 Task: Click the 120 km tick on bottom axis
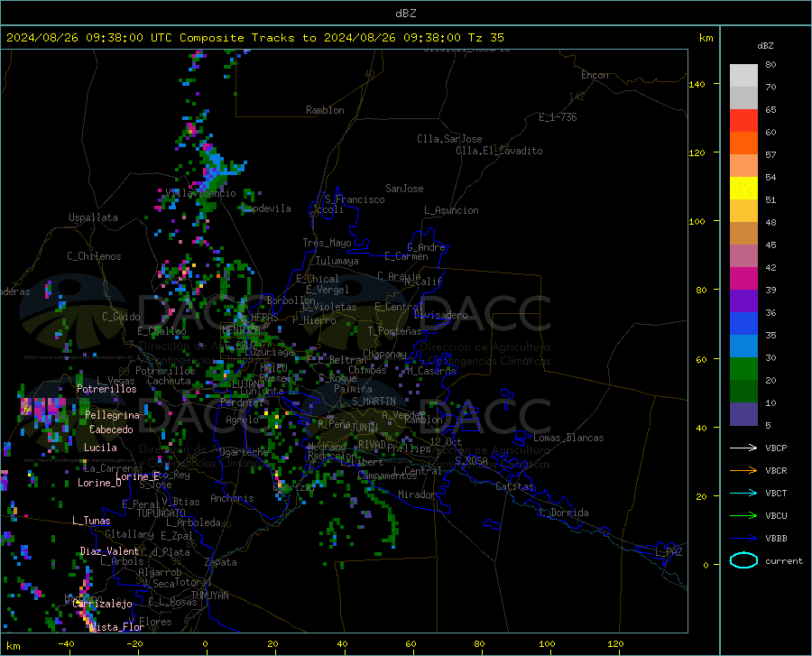(615, 643)
